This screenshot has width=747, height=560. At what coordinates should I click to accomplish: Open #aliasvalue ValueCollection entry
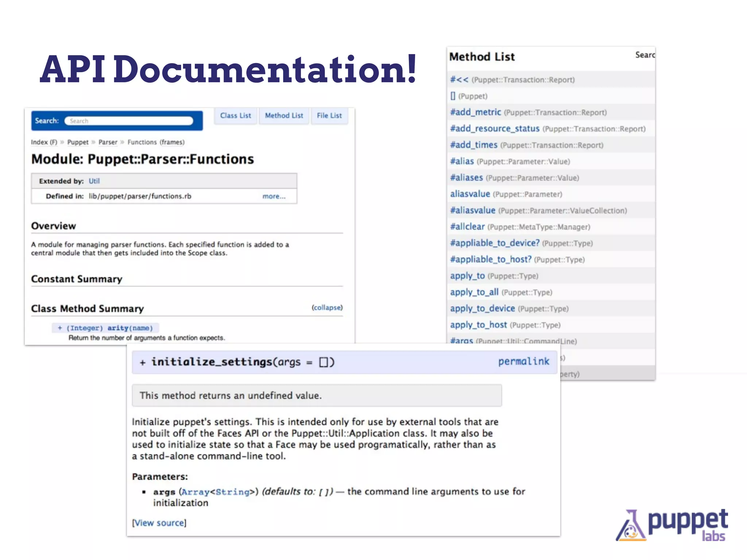[x=473, y=210]
